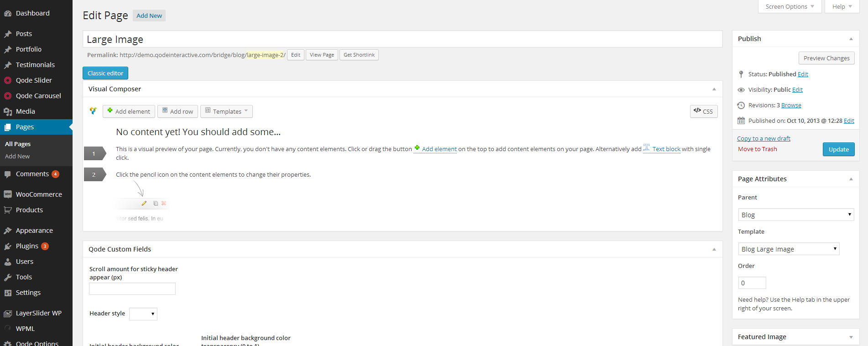Open the Parent page dropdown
This screenshot has height=346, width=868.
point(795,215)
